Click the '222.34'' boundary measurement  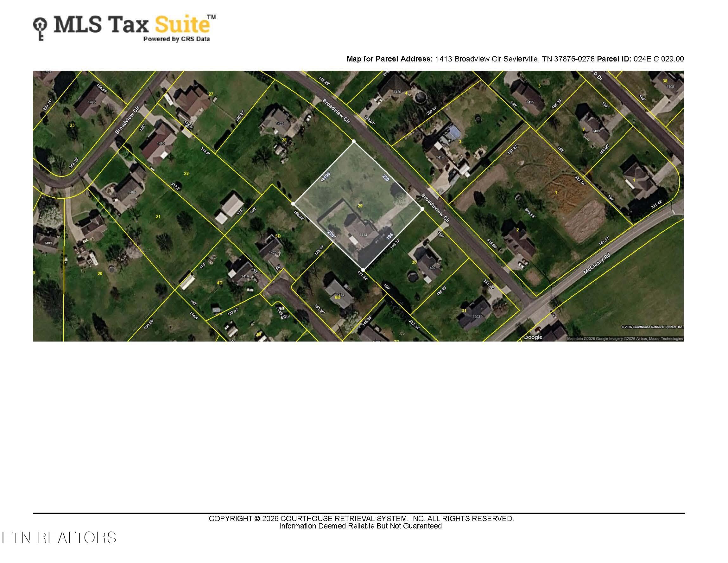point(414,324)
